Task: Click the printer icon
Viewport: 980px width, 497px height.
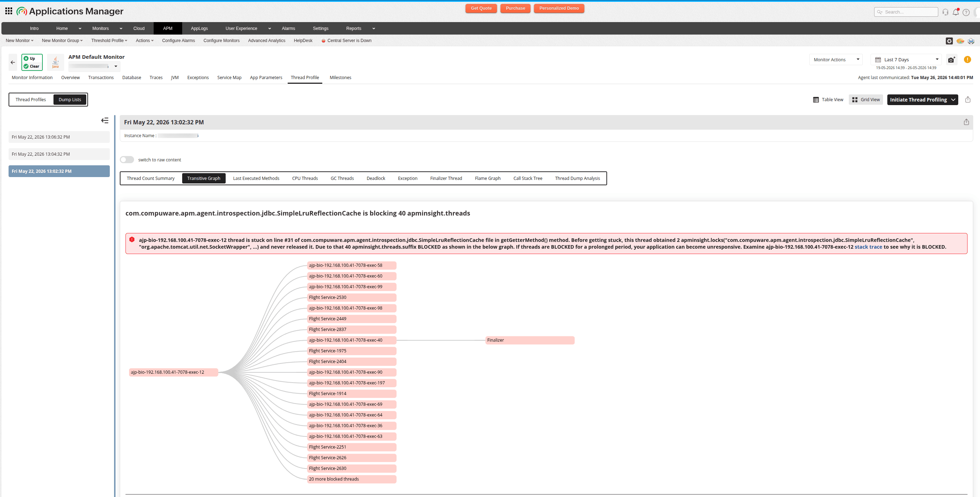Action: pyautogui.click(x=971, y=41)
